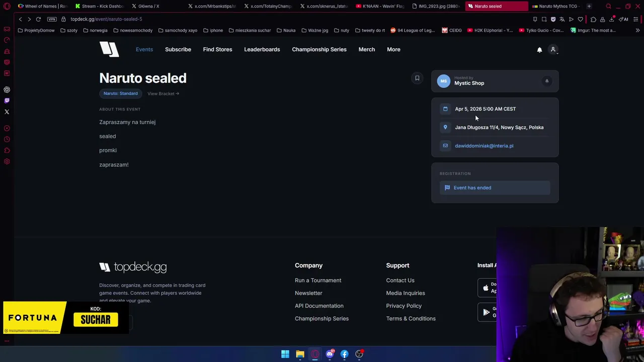Open the Subscribe navigation item
The image size is (644, 362).
pos(178,49)
